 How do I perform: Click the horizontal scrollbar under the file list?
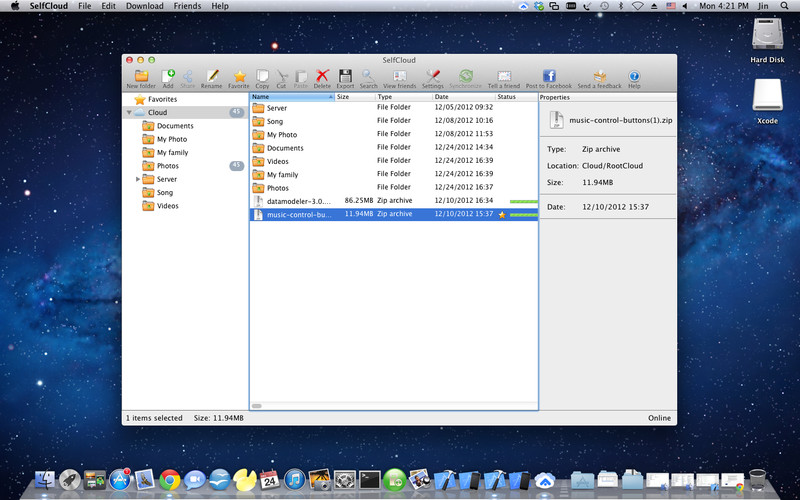pyautogui.click(x=257, y=406)
